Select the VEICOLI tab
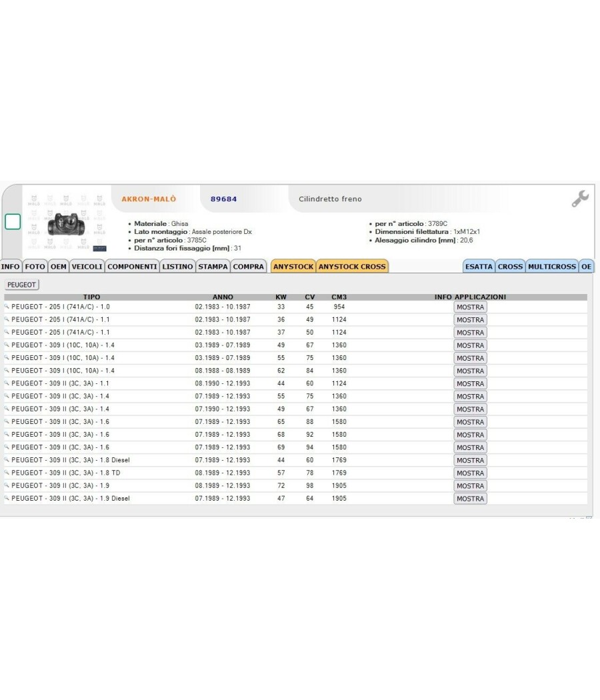600x700 pixels. (87, 267)
